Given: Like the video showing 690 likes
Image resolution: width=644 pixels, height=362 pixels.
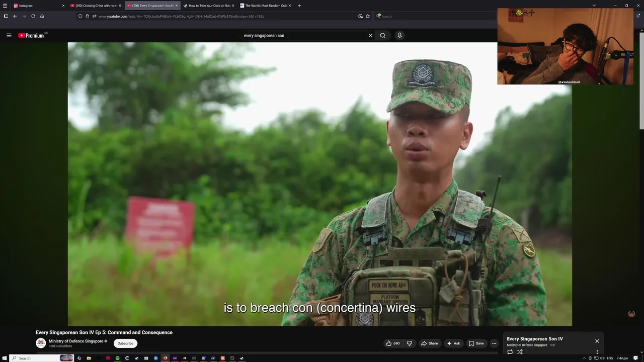Looking at the screenshot, I should [x=393, y=343].
